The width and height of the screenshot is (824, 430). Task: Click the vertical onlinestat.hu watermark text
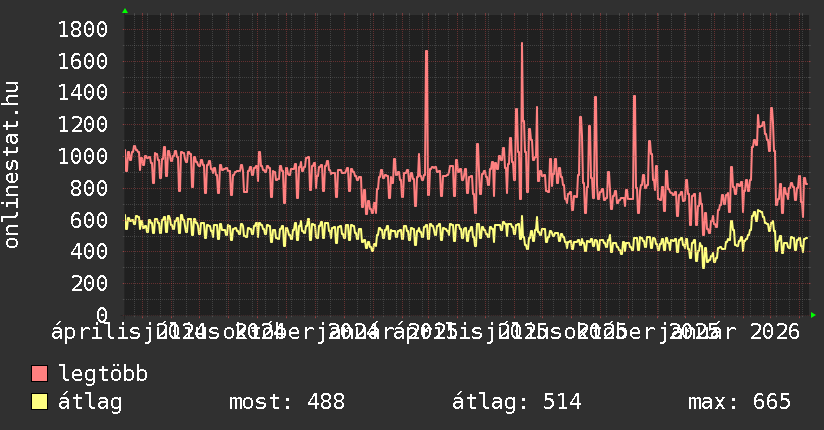tap(12, 165)
